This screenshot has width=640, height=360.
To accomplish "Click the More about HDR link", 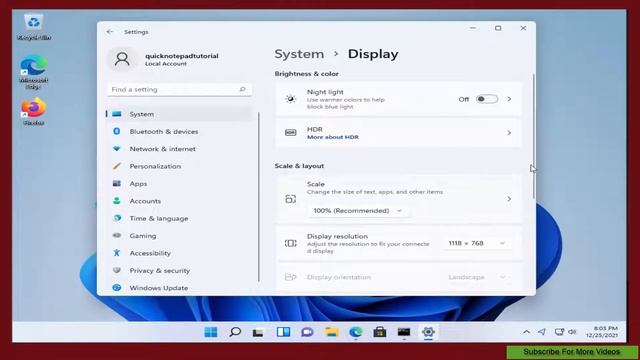I will [x=333, y=137].
